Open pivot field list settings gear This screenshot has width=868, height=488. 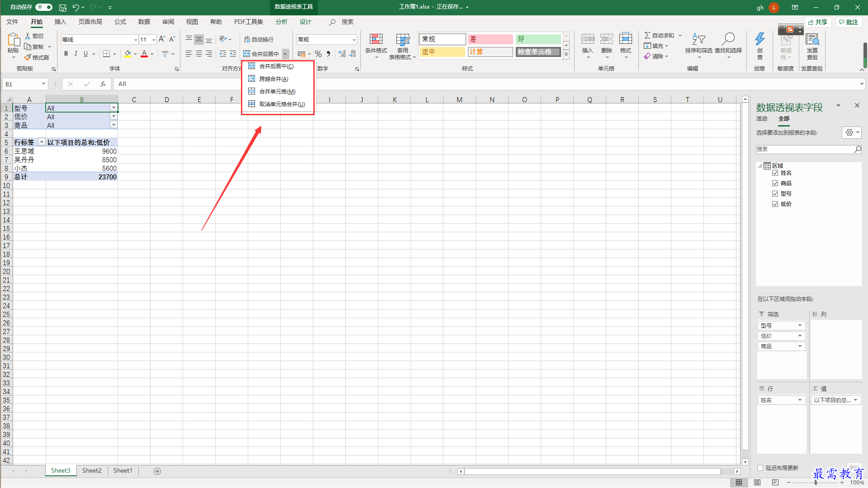(852, 132)
